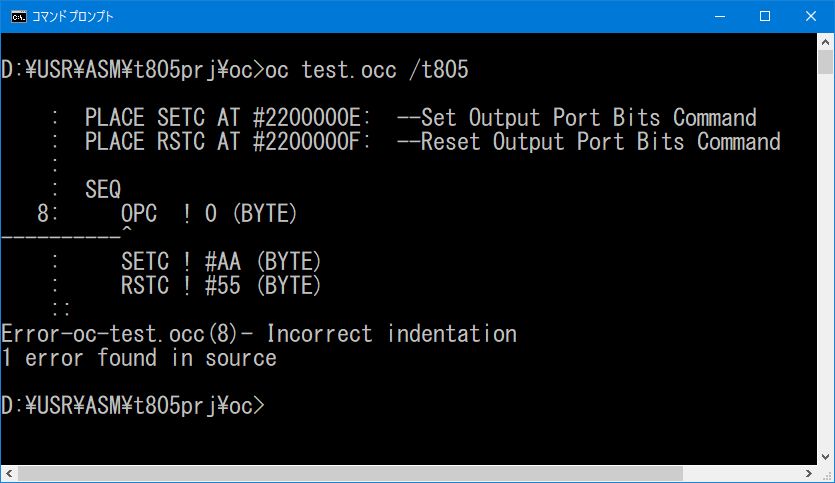The width and height of the screenshot is (835, 483).
Task: Click the vertical scrollbar thumb
Action: tap(825, 62)
